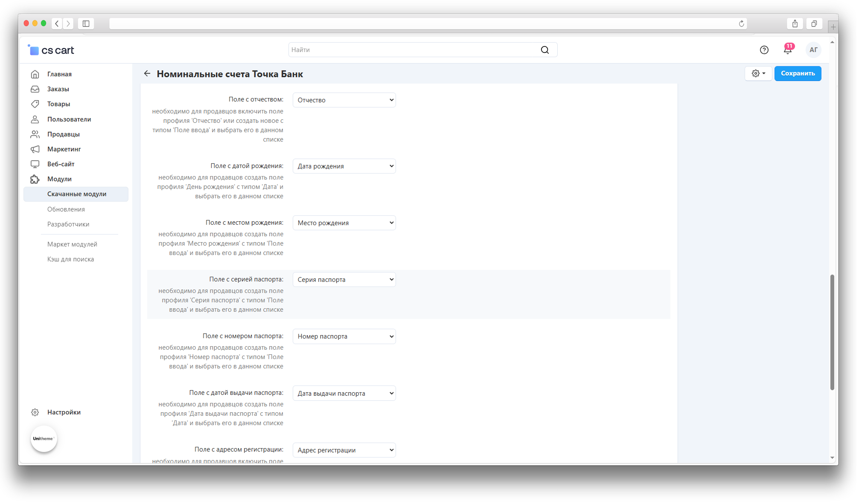Open the notifications bell icon

(x=787, y=50)
